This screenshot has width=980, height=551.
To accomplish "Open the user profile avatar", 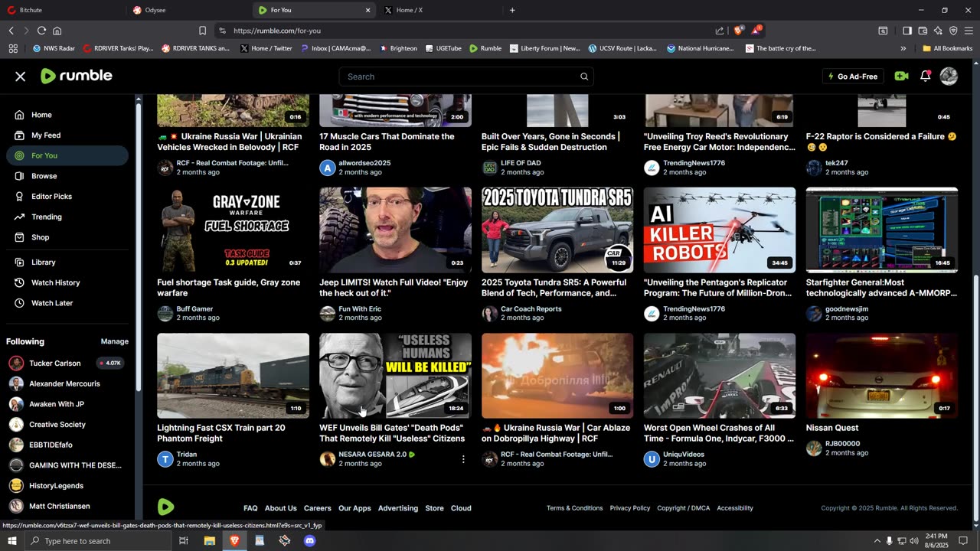I will click(949, 76).
